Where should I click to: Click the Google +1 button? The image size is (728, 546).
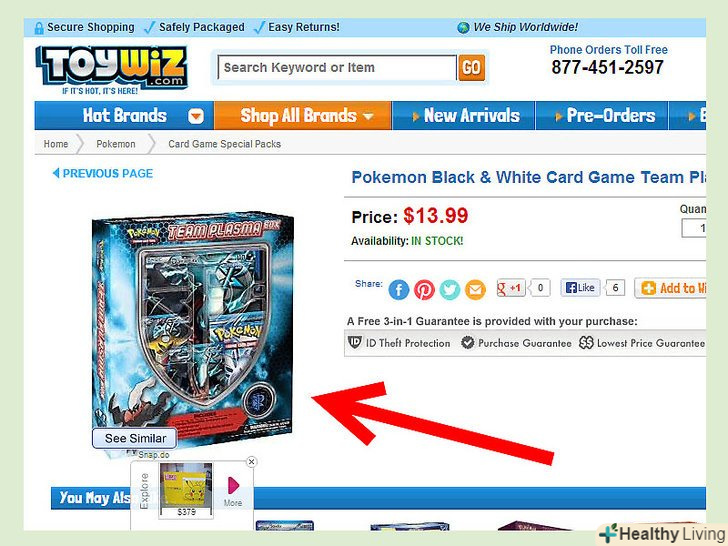[x=511, y=288]
